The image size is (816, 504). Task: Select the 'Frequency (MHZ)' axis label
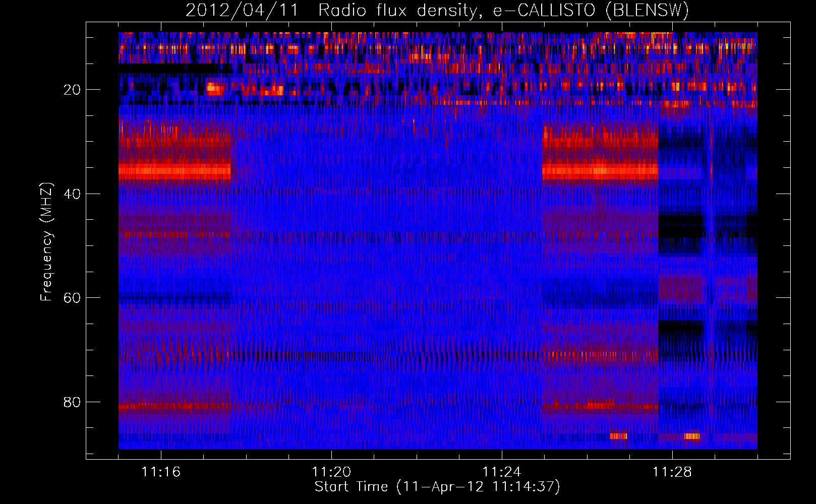(46, 242)
